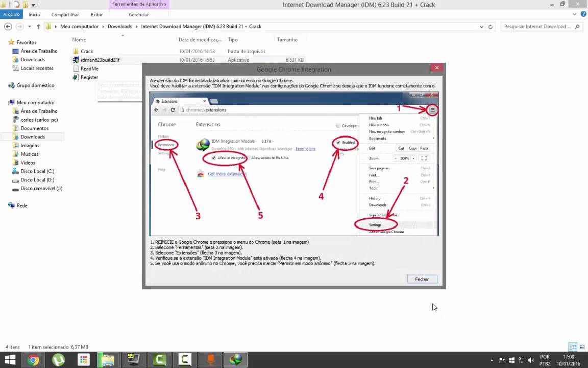
Task: Open orange microphone recorder taskbar icon
Action: (x=210, y=360)
